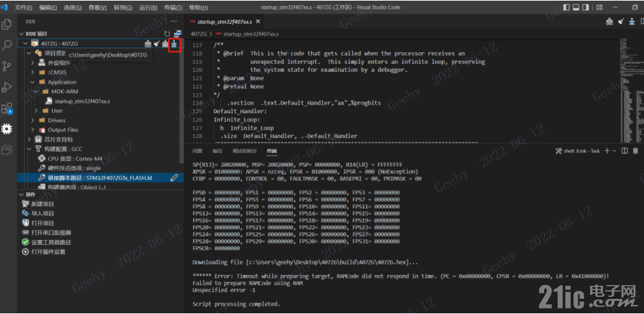This screenshot has height=314, width=644.
Task: Click the build icon in 407ZG project row
Action: point(148,44)
